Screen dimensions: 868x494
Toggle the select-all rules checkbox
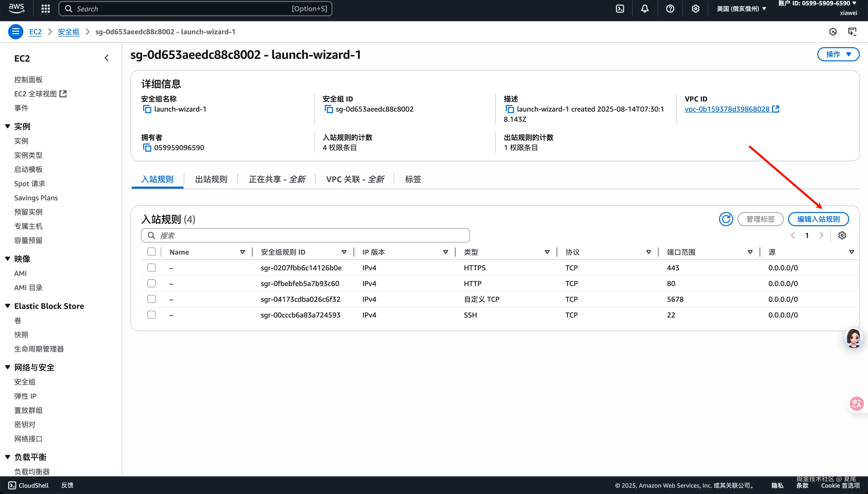tap(152, 252)
